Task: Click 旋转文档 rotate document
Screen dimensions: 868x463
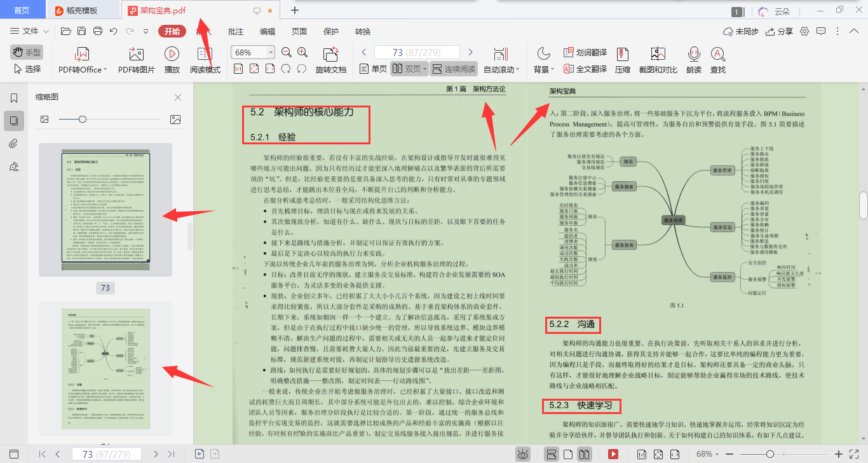Action: click(x=331, y=61)
